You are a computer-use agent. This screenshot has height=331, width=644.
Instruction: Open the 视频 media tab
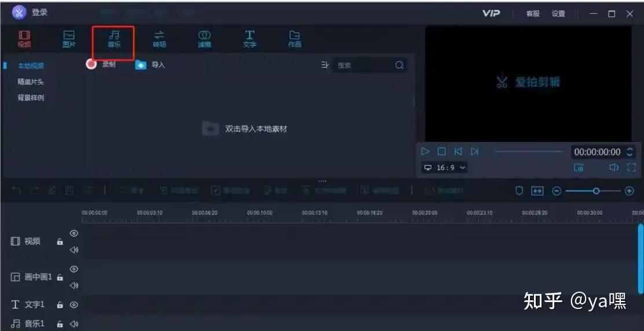[x=25, y=39]
